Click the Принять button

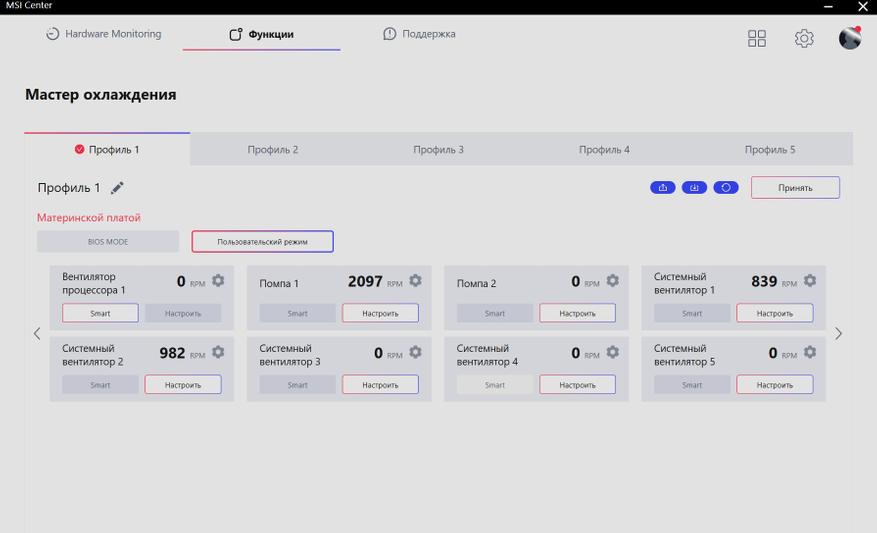pyautogui.click(x=795, y=187)
